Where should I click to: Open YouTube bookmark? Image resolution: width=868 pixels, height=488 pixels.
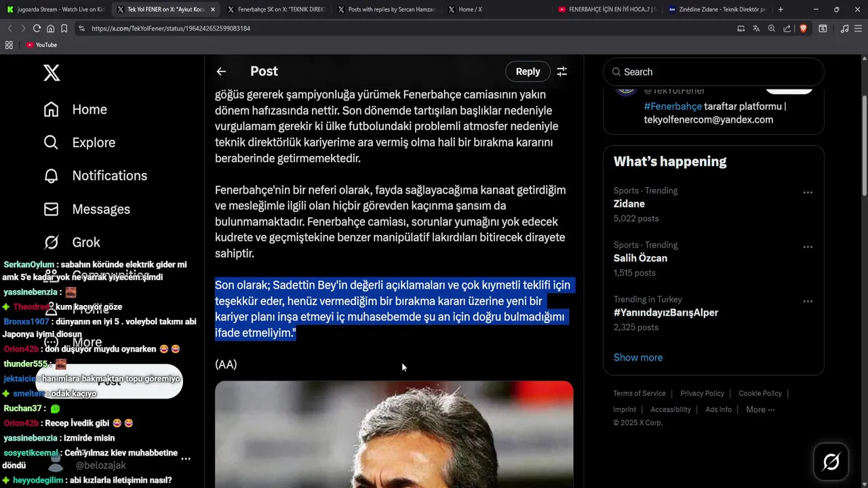[42, 45]
